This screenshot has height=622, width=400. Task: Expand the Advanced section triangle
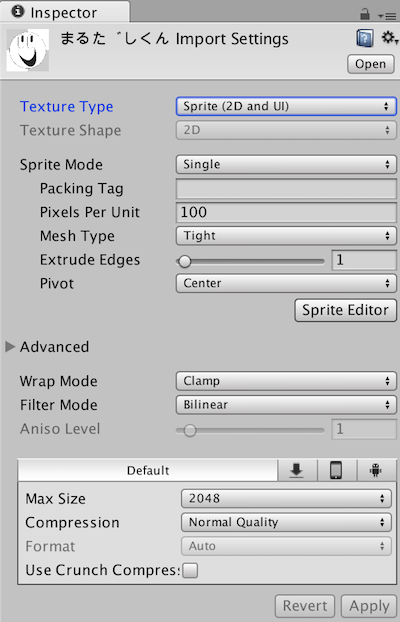(10, 347)
